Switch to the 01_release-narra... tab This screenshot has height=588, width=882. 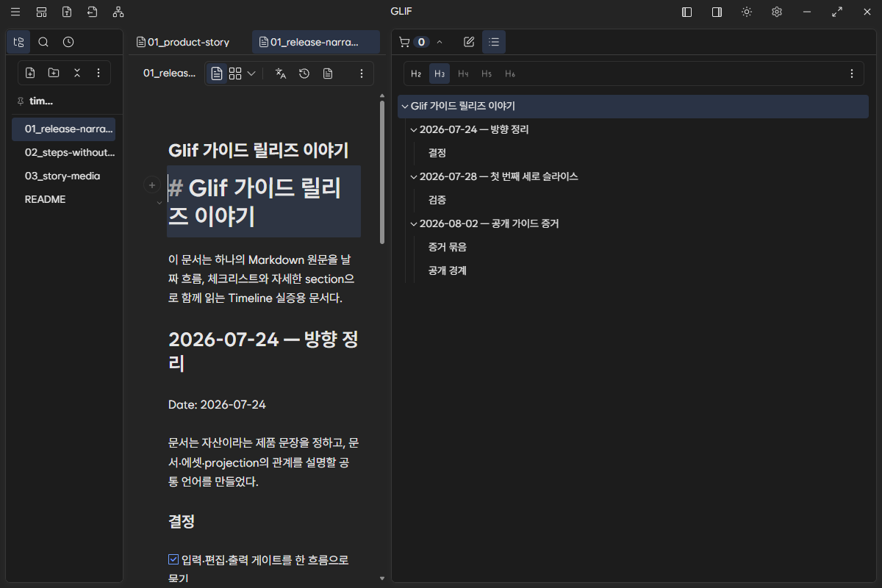coord(315,42)
